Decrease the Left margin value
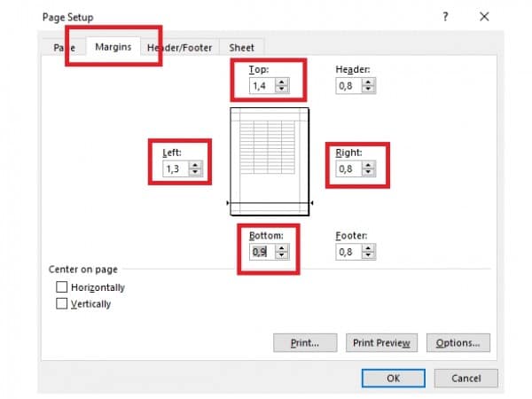532x399 pixels. click(195, 172)
